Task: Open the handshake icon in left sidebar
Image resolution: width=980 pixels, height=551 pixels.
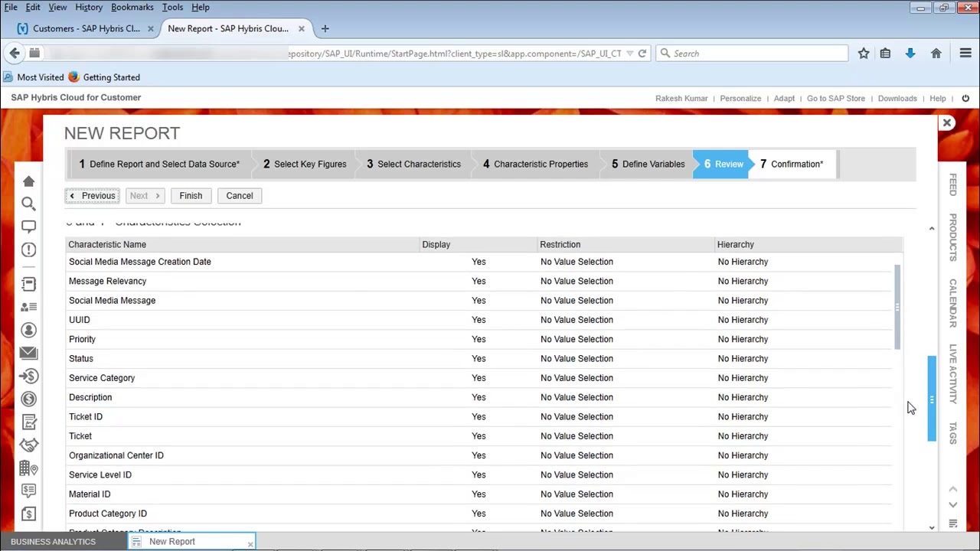Action: [28, 445]
